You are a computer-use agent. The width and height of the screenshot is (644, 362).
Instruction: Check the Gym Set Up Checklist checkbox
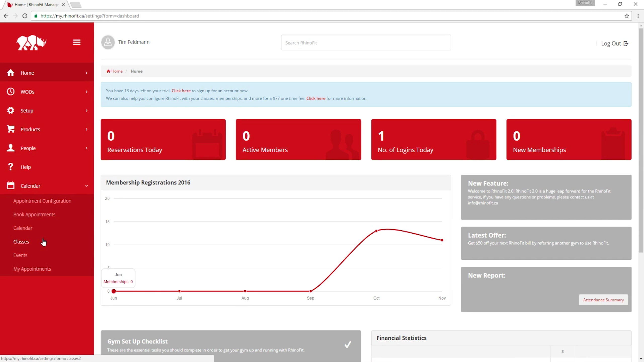[x=348, y=345]
